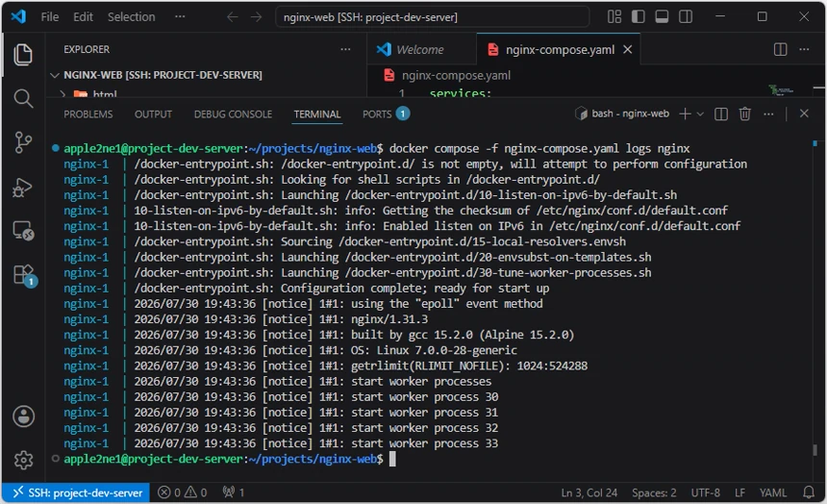Toggle the secondary side bar
The height and width of the screenshot is (504, 827).
(686, 17)
